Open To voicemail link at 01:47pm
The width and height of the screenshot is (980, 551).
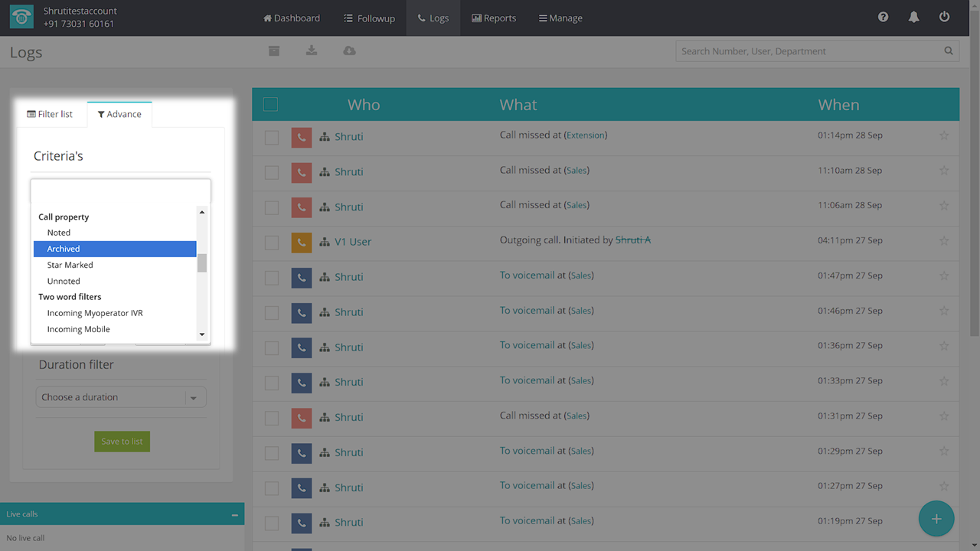tap(527, 275)
